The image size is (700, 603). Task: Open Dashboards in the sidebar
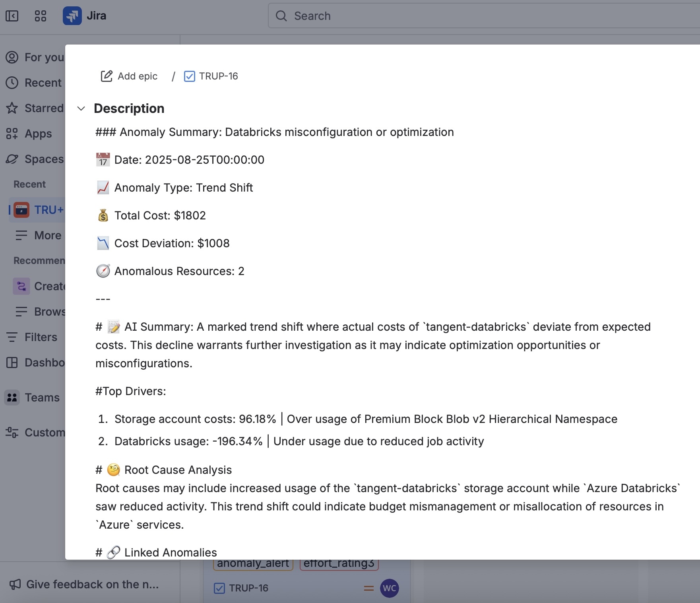click(35, 363)
